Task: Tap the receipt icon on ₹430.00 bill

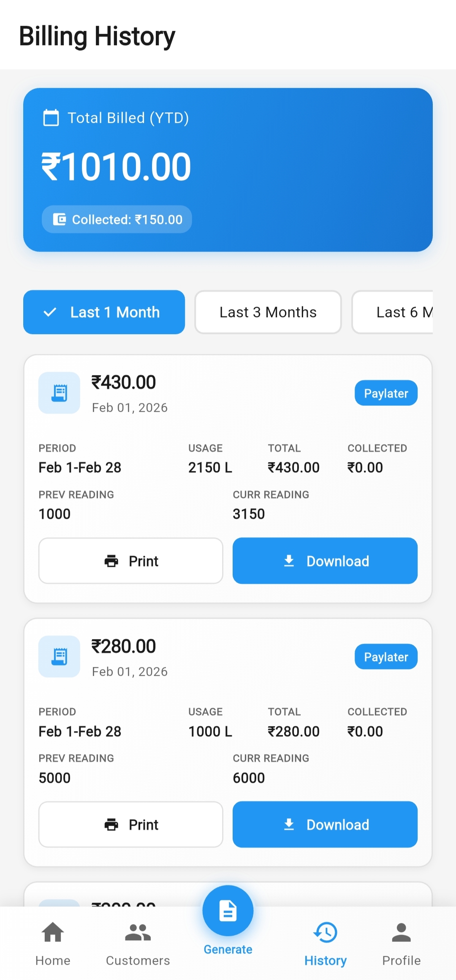Action: 59,393
